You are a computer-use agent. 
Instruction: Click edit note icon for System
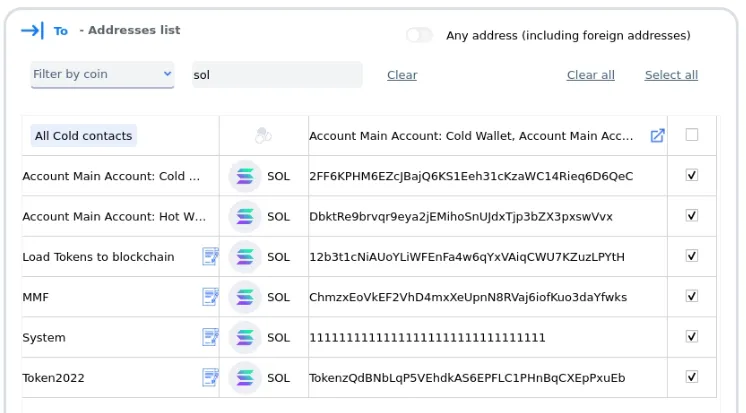(x=210, y=337)
